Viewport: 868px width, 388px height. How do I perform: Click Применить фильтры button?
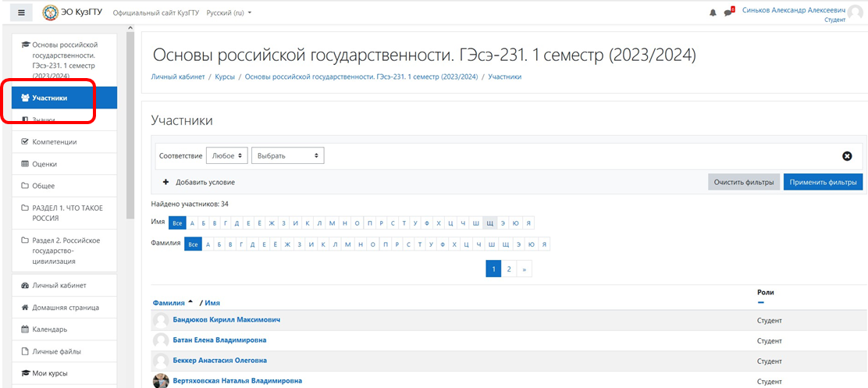pyautogui.click(x=823, y=182)
